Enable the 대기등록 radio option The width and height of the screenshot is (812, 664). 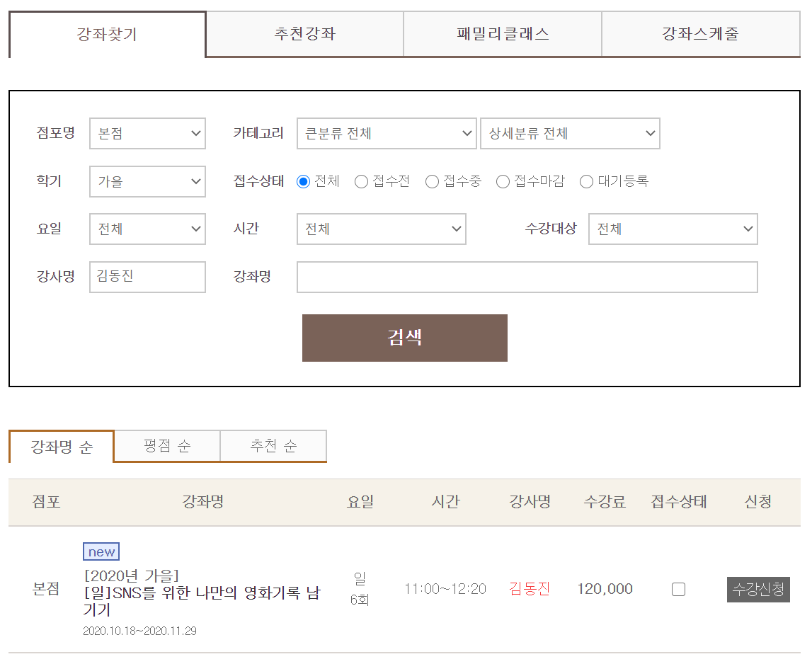click(x=586, y=181)
